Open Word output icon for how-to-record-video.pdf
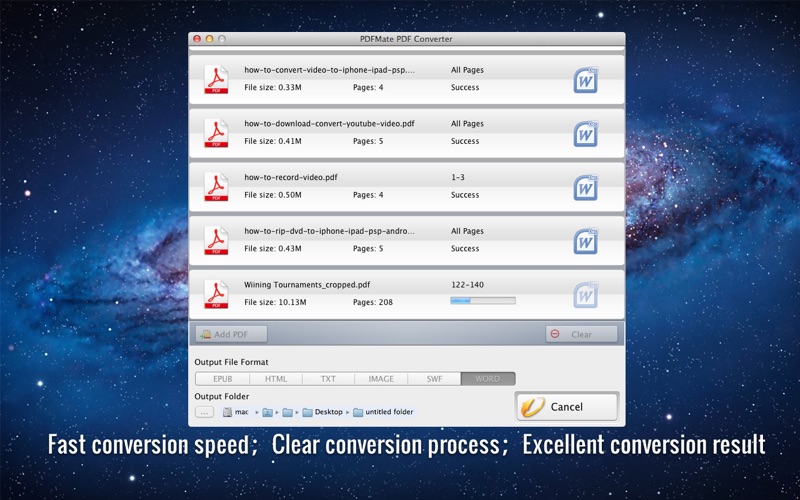This screenshot has width=800, height=500. point(586,187)
